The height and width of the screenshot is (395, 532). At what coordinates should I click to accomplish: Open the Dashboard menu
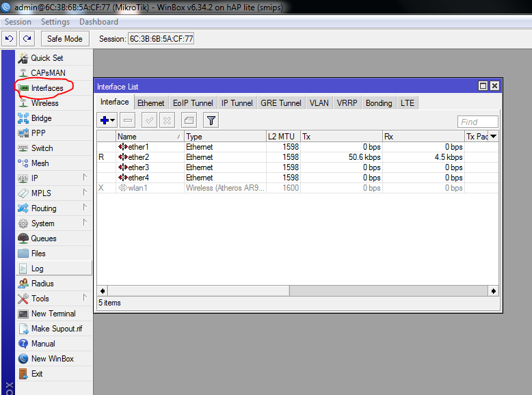[98, 22]
